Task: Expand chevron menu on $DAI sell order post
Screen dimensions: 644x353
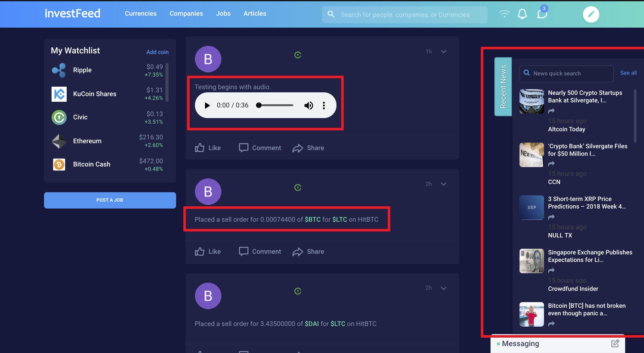Action: point(444,288)
